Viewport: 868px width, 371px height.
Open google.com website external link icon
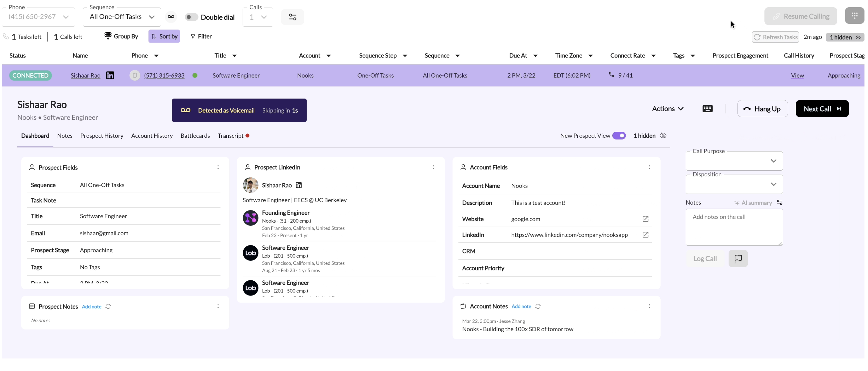645,219
